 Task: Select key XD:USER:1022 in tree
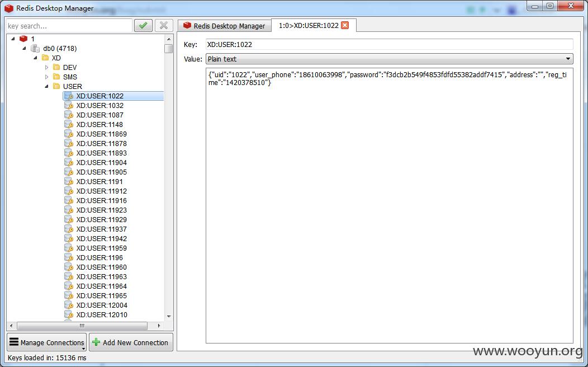pos(99,96)
